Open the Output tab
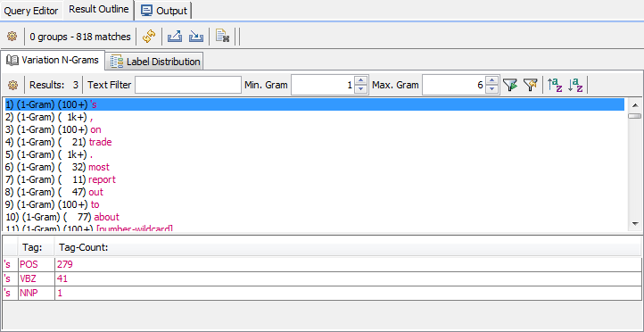This screenshot has width=644, height=332. [164, 11]
